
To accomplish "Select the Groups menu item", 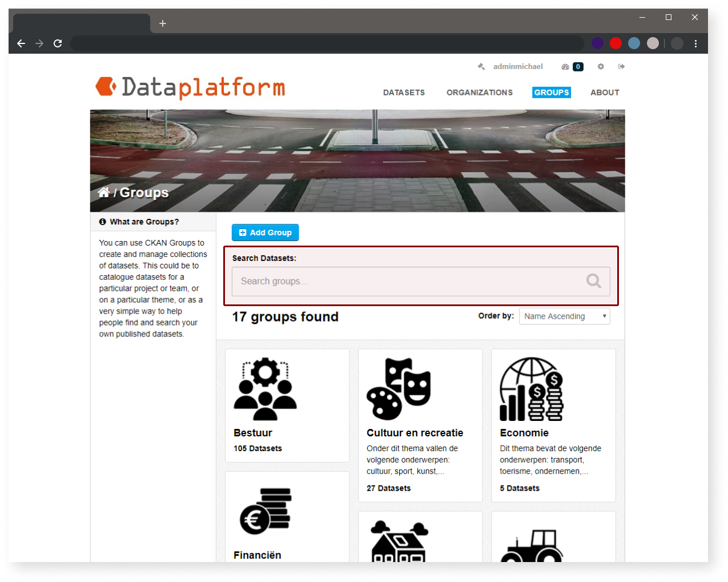I will pos(552,93).
